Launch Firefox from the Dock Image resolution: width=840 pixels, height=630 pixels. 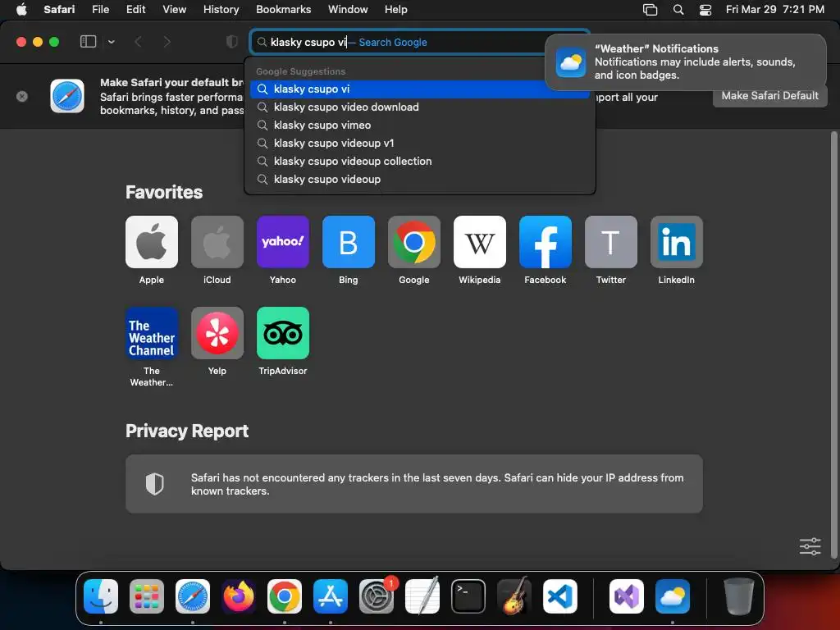coord(239,596)
